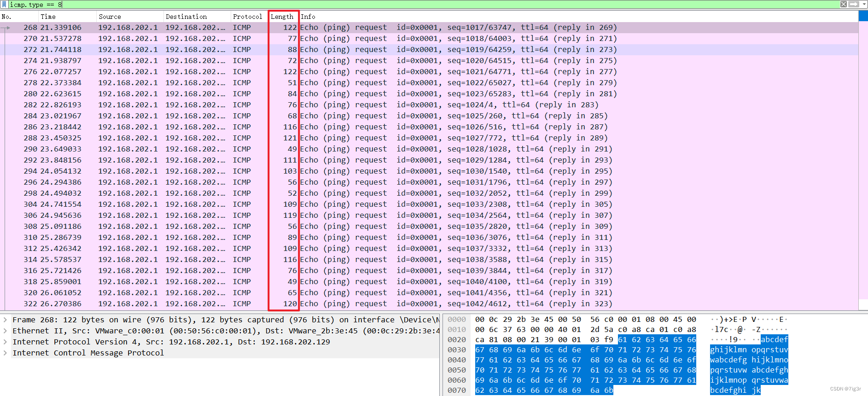
Task: Select packet 276 seq=1021/64771
Action: pyautogui.click(x=429, y=72)
